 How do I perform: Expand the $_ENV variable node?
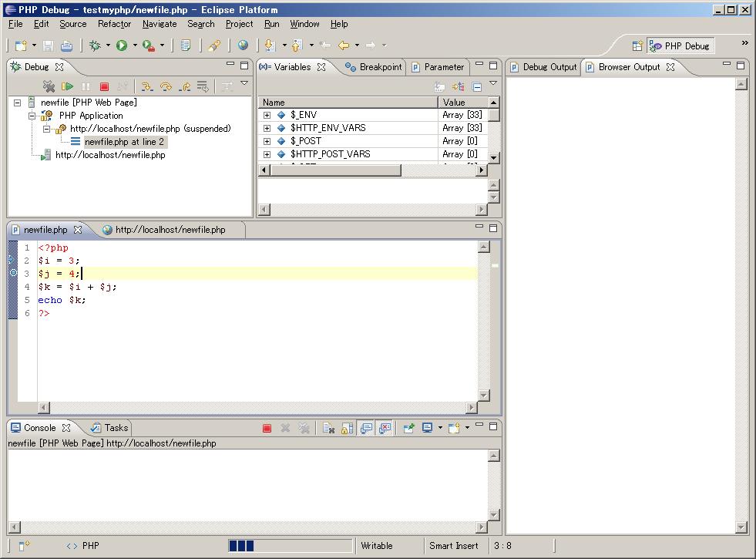267,115
